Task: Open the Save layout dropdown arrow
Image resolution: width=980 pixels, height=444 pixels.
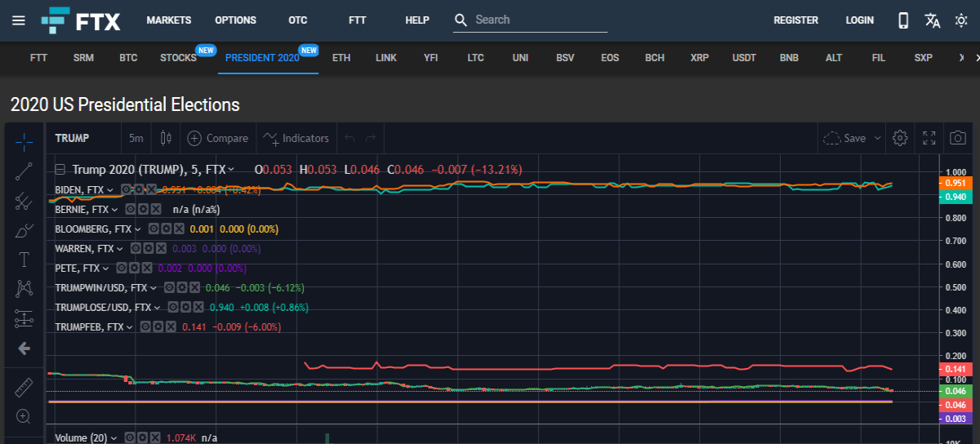Action: click(878, 138)
